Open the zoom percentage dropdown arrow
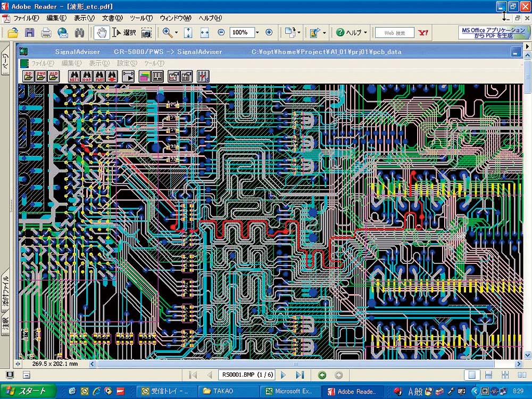Screen dimensions: 532x399 point(257,32)
